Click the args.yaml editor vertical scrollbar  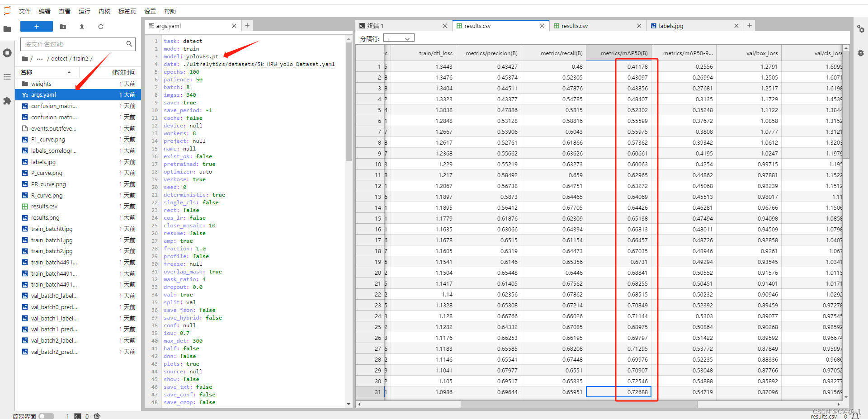(x=349, y=102)
